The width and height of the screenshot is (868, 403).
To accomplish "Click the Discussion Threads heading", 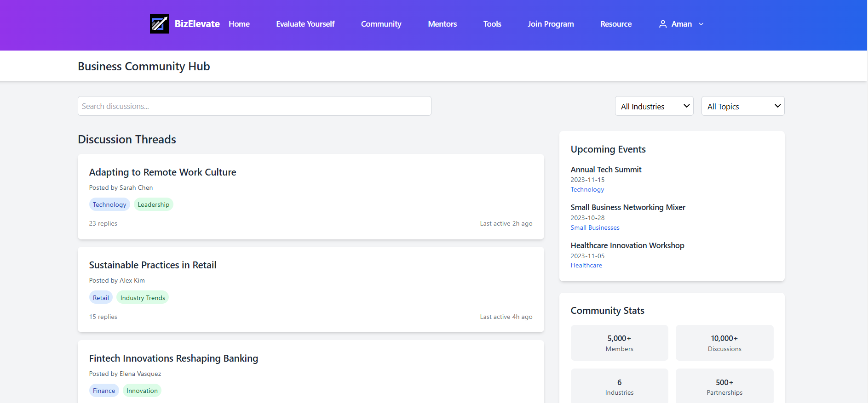I will coord(127,139).
